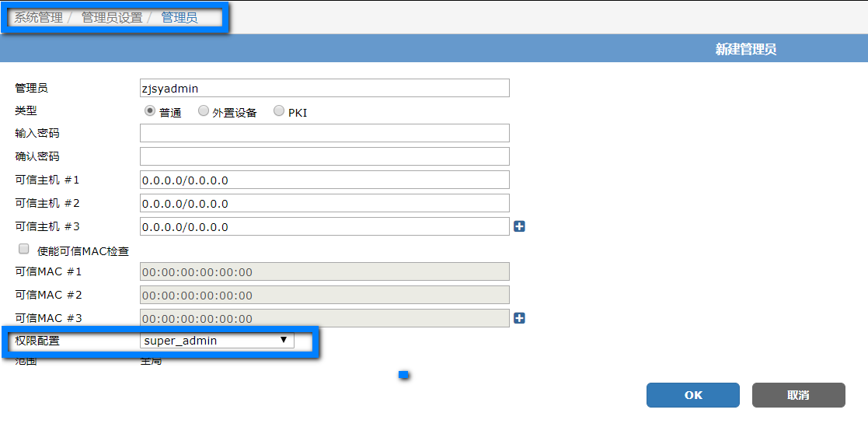Click the 取消 button

click(x=798, y=395)
